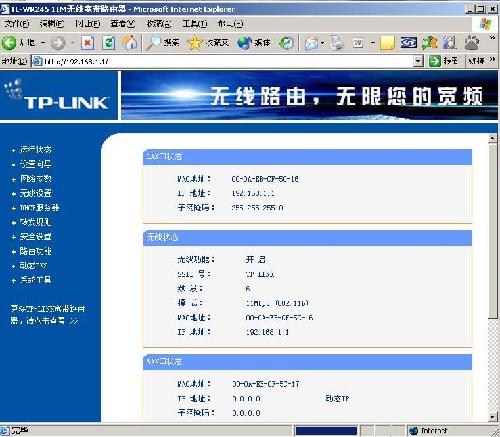Click the page scrollbar up arrow
The height and width of the screenshot is (437, 500).
click(x=493, y=138)
